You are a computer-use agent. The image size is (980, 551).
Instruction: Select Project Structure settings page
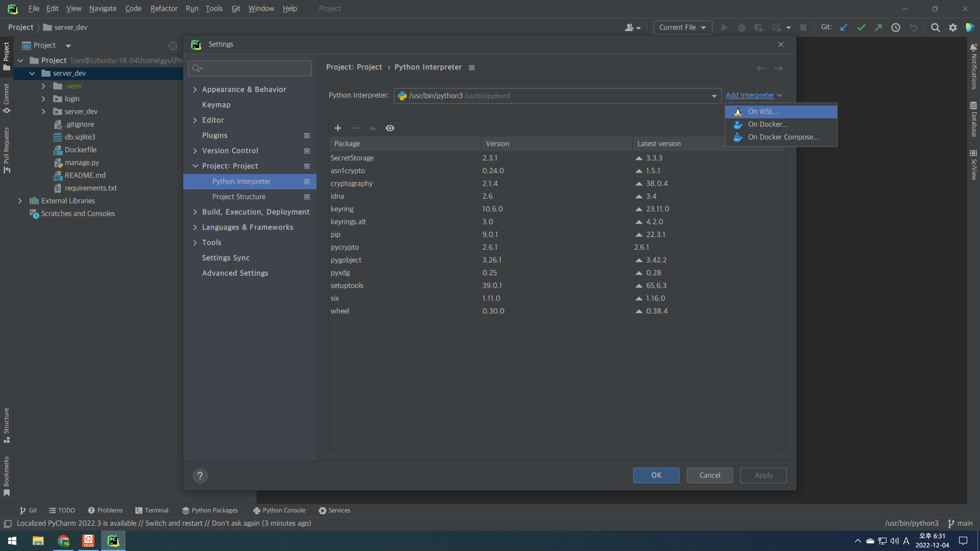(x=250, y=197)
